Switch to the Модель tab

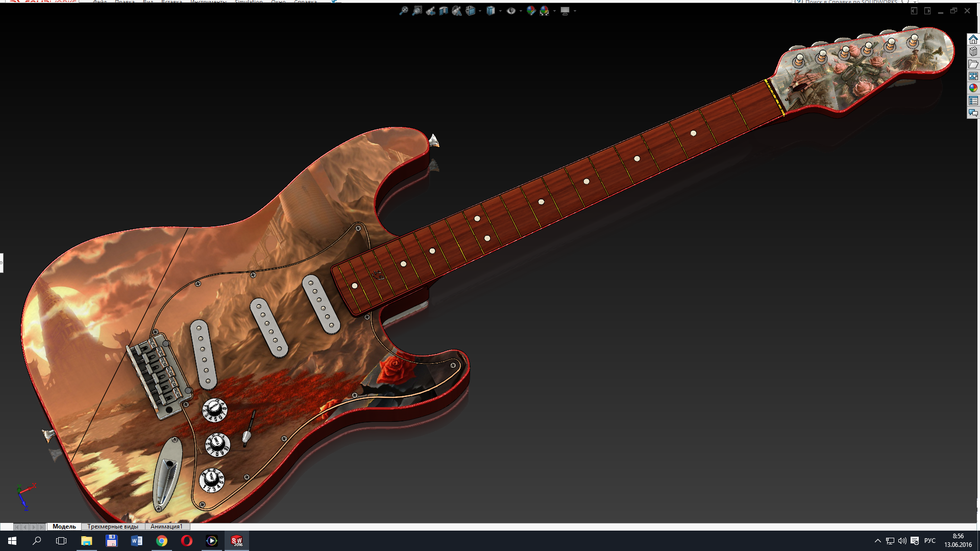(64, 527)
